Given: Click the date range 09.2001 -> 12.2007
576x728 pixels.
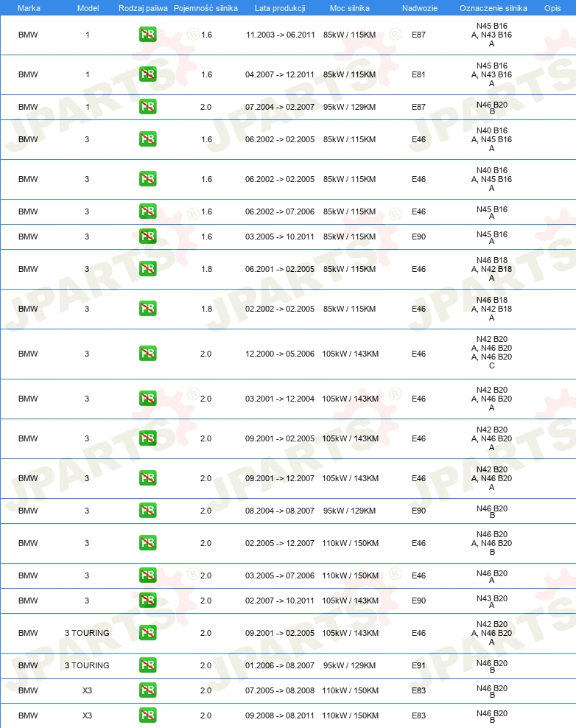Looking at the screenshot, I should 280,479.
